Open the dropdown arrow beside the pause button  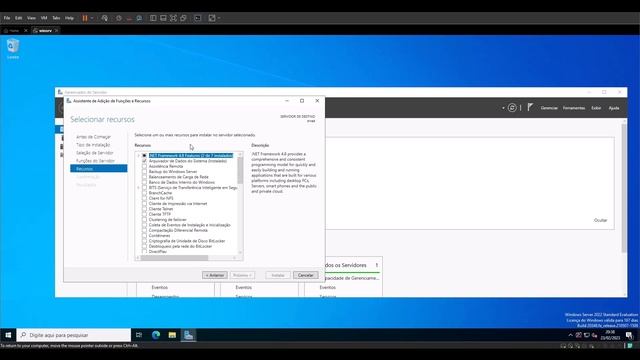92,18
